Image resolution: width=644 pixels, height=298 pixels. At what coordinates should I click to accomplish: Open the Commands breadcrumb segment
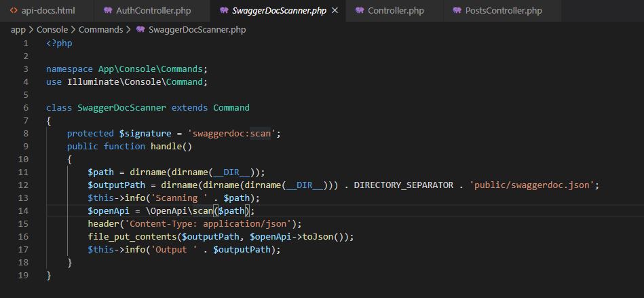tap(100, 30)
